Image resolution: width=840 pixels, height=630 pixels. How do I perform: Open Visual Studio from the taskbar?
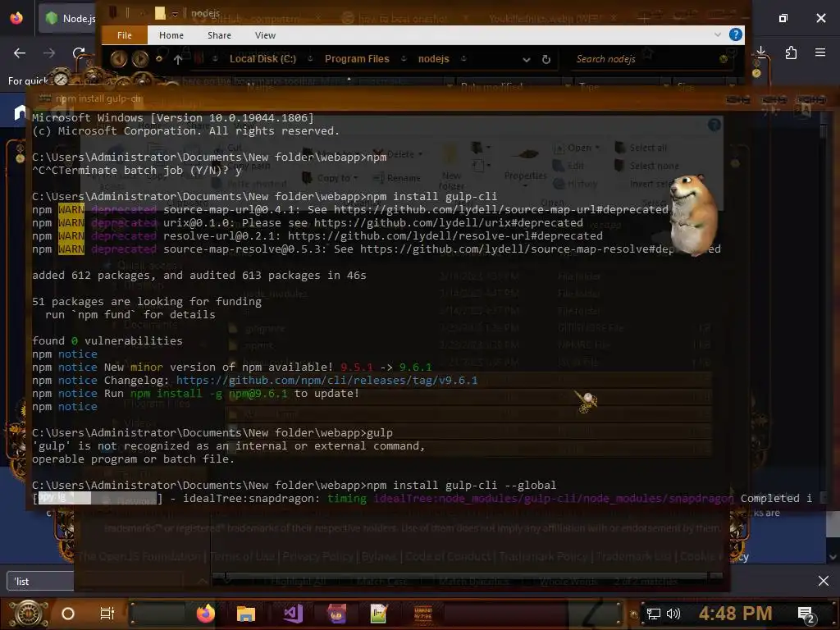click(293, 614)
